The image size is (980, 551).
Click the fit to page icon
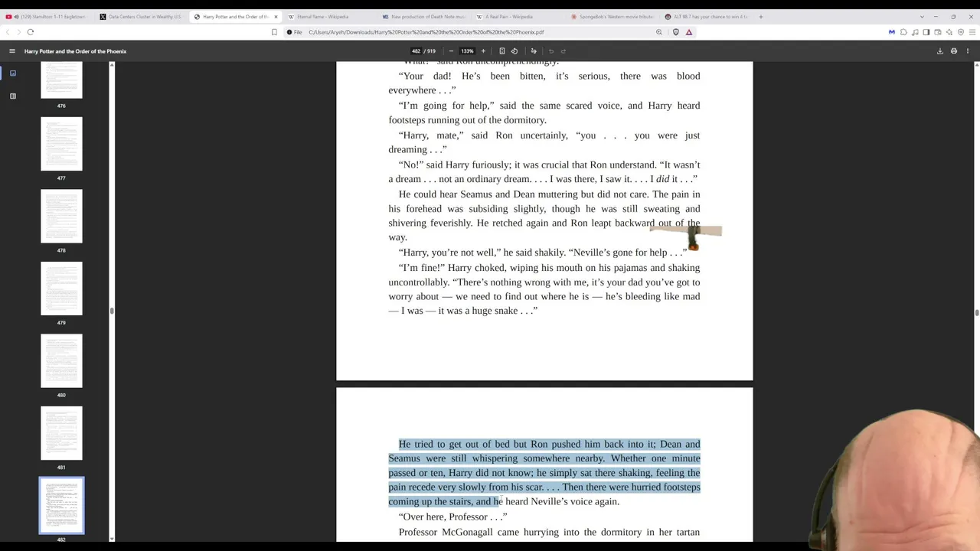pos(502,51)
